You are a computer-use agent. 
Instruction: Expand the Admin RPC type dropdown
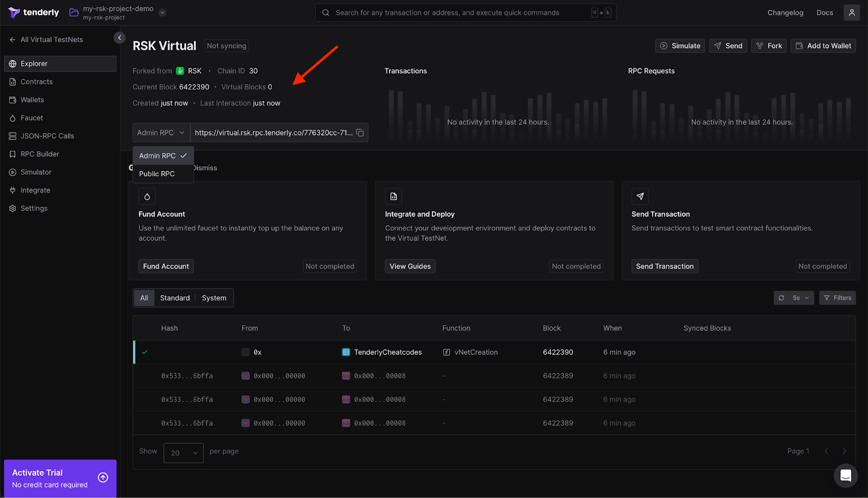(161, 133)
